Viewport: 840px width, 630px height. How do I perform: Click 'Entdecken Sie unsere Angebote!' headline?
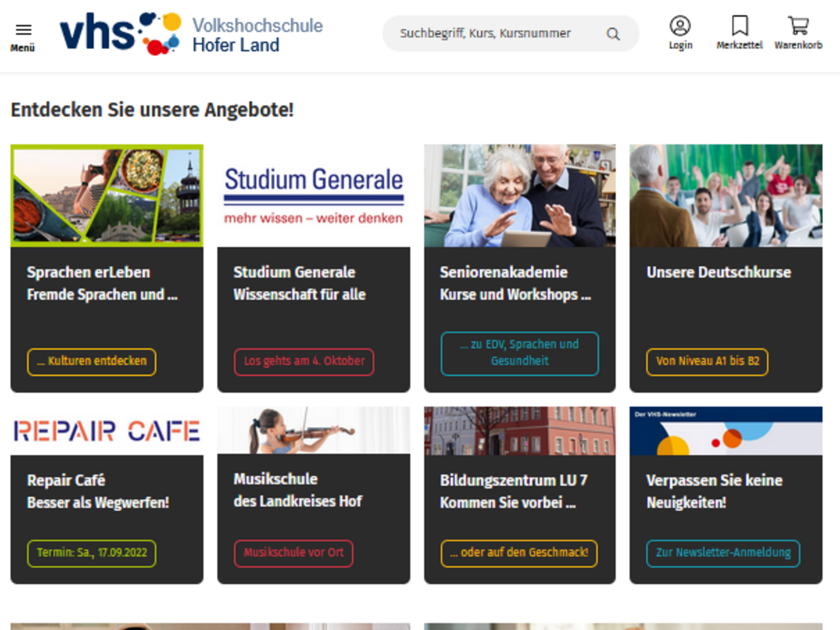(152, 110)
